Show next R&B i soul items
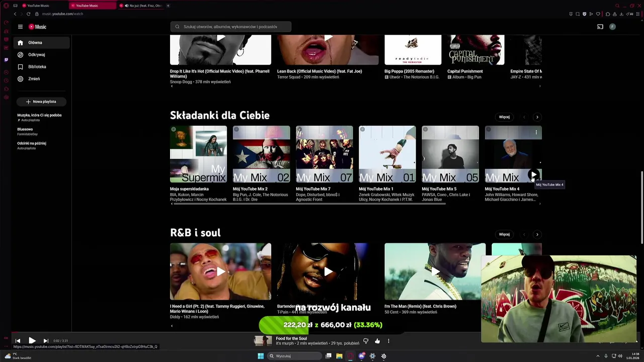This screenshot has width=644, height=362. coord(537,234)
